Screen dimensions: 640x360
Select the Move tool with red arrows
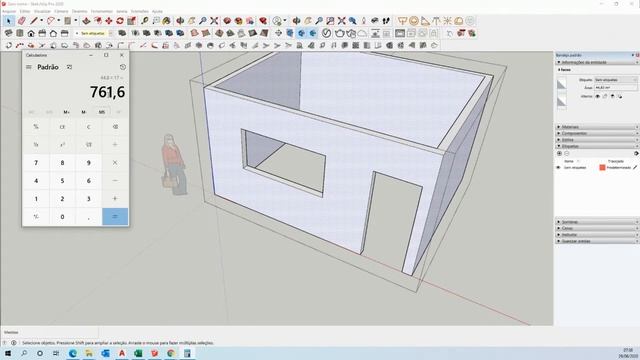[109, 21]
